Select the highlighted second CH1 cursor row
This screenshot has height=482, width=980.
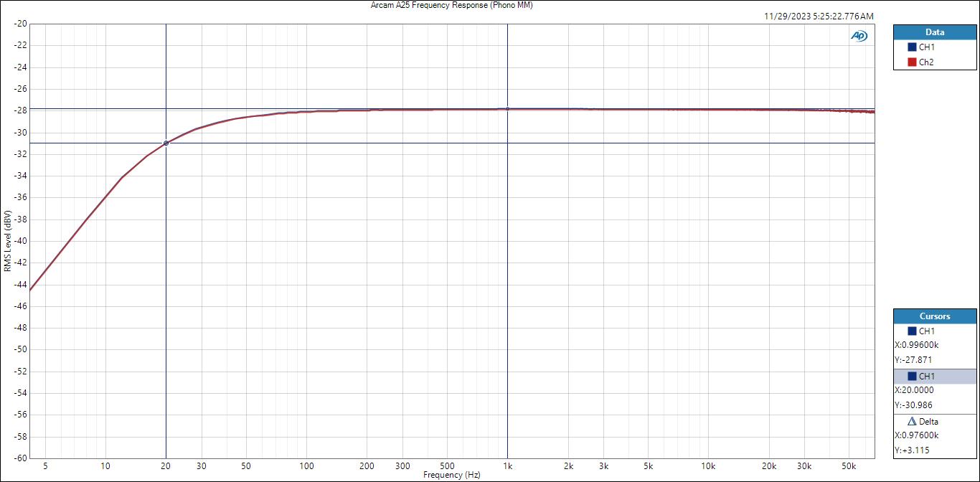coord(934,377)
